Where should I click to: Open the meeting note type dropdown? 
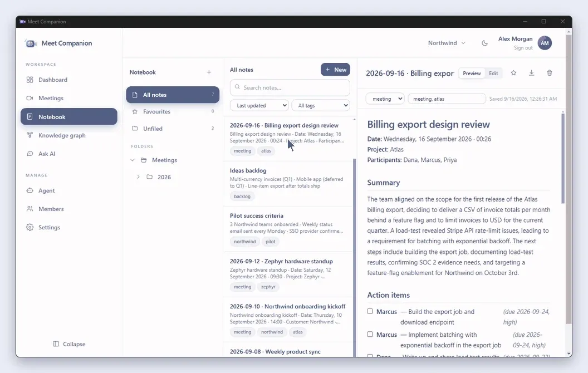pyautogui.click(x=385, y=99)
